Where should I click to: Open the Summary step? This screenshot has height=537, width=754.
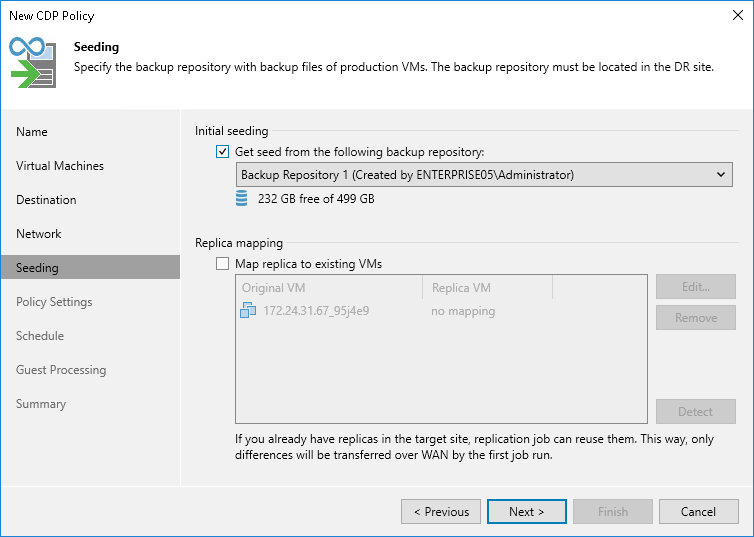coord(41,404)
